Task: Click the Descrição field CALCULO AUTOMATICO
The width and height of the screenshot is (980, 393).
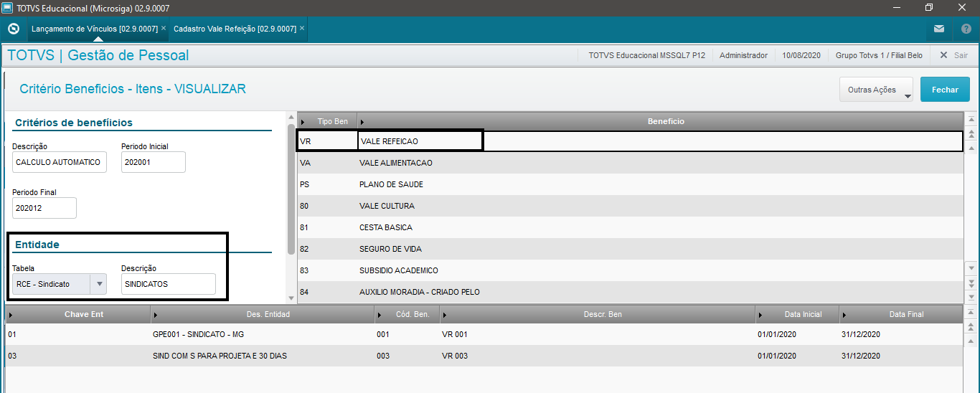Action: pyautogui.click(x=60, y=162)
